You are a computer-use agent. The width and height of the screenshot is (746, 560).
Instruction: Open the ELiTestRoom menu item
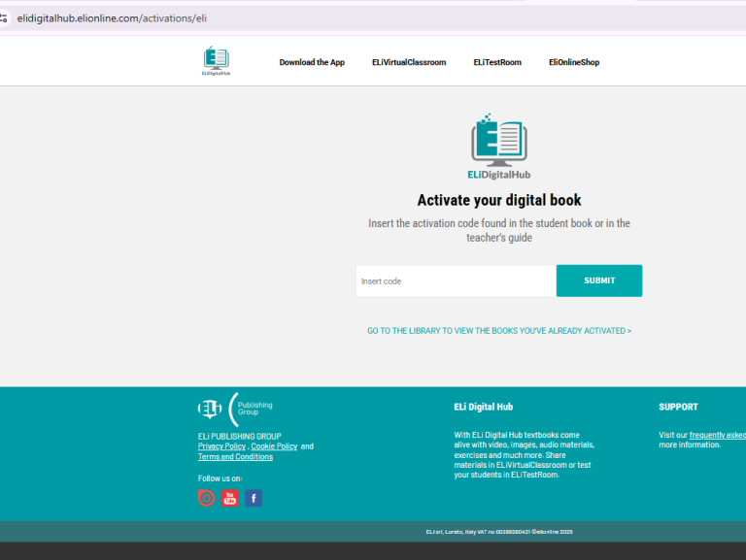(x=497, y=62)
